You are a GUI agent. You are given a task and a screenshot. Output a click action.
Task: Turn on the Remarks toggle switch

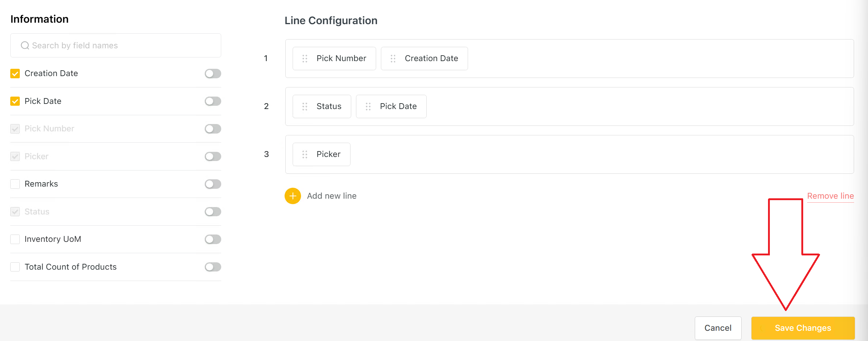click(x=213, y=184)
